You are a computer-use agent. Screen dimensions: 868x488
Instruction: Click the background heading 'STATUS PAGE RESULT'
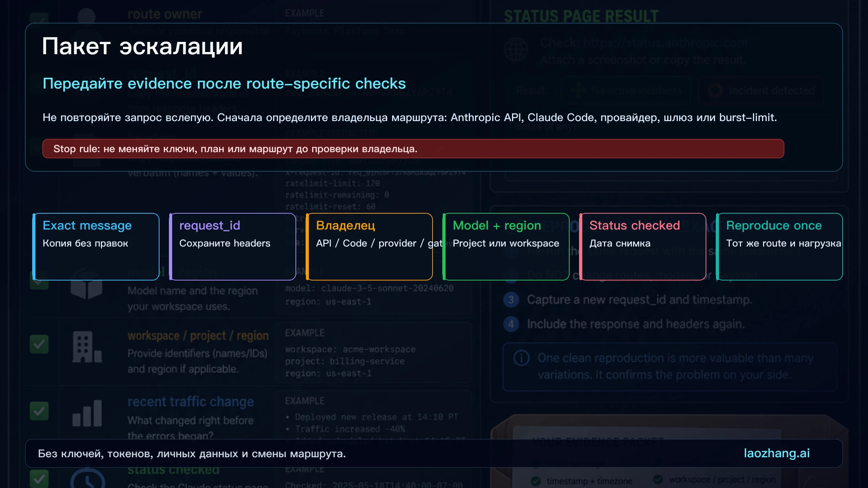click(581, 16)
